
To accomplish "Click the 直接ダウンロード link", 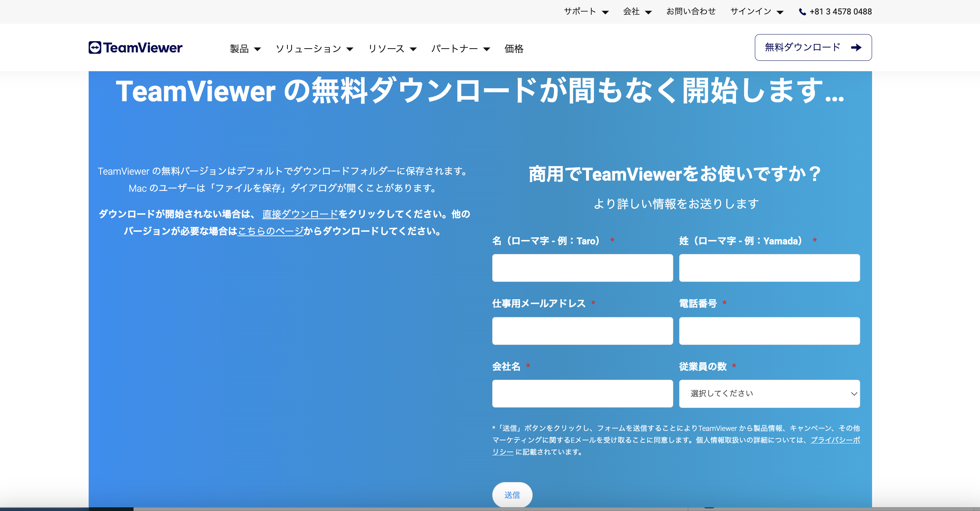I will 300,214.
